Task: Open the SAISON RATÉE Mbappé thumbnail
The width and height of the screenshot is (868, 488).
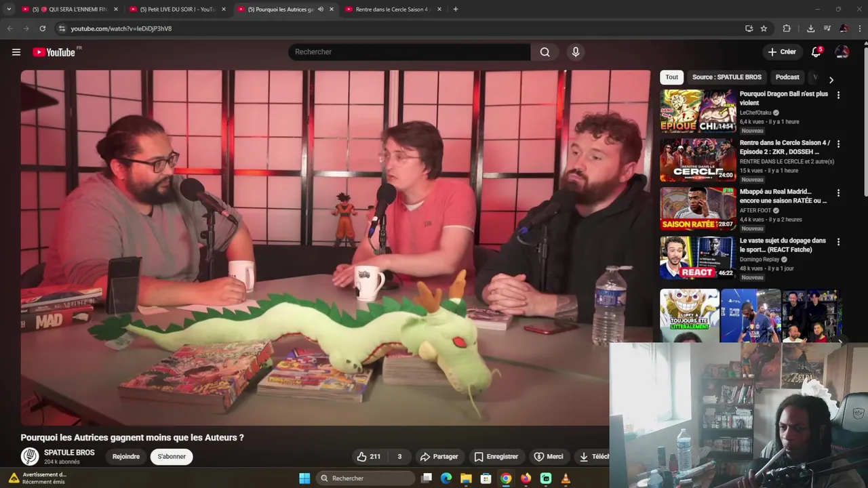Action: 698,208
